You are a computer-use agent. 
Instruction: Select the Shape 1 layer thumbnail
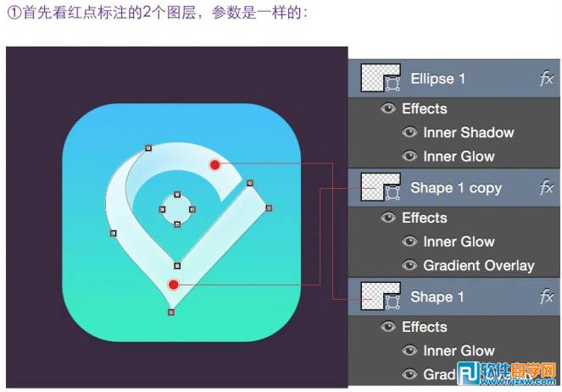(381, 295)
